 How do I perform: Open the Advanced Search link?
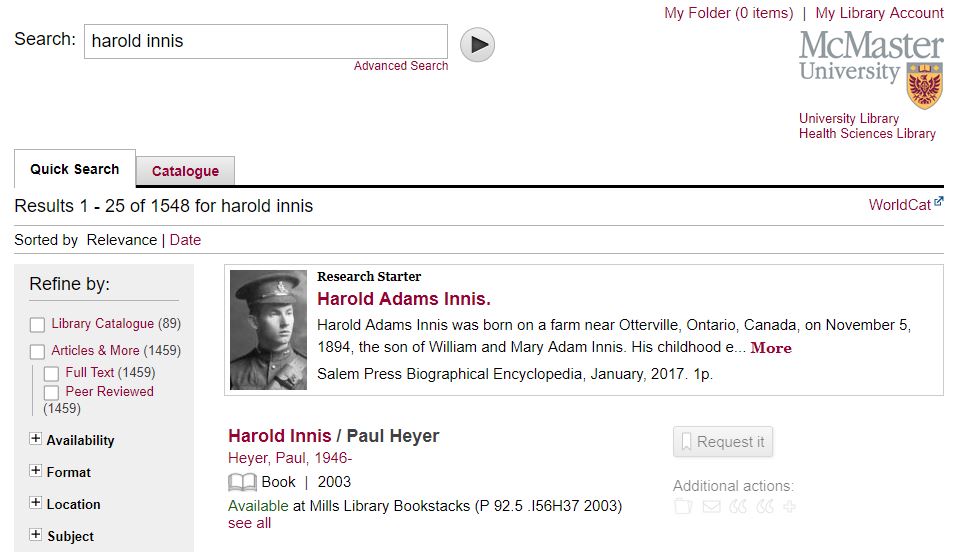point(401,66)
